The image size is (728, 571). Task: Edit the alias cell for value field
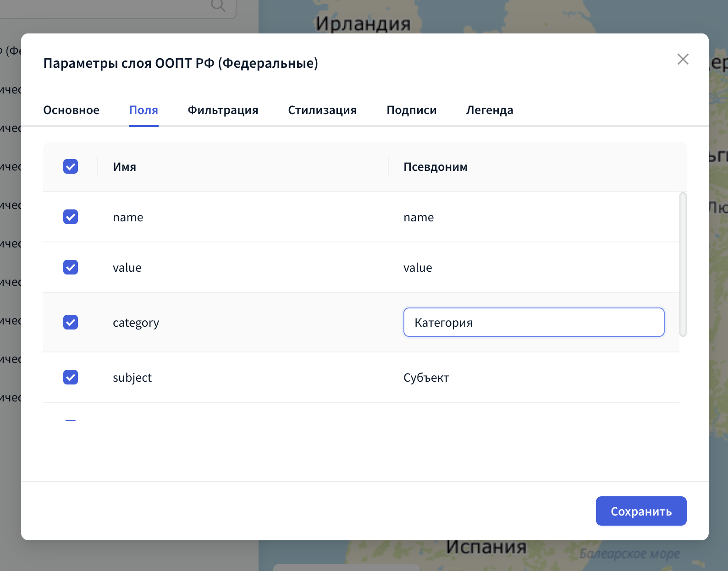418,268
